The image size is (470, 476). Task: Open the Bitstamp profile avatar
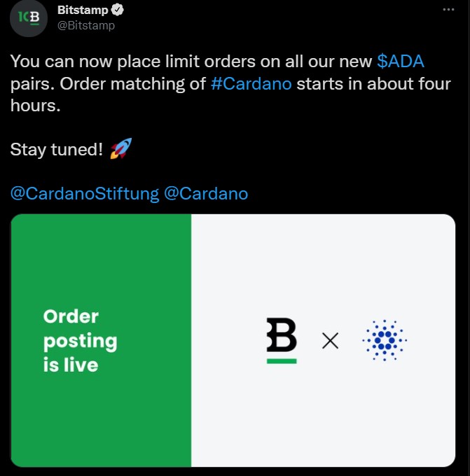point(29,18)
